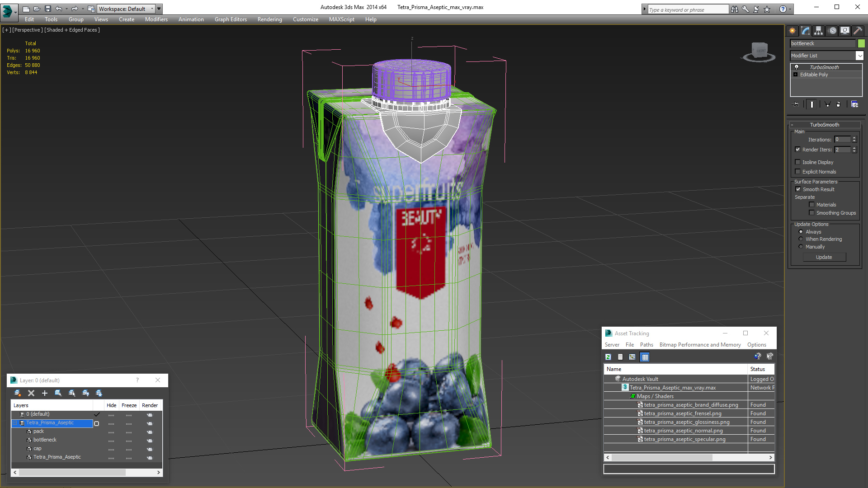Open the Modify command panel tab
The width and height of the screenshot is (868, 488).
[806, 31]
